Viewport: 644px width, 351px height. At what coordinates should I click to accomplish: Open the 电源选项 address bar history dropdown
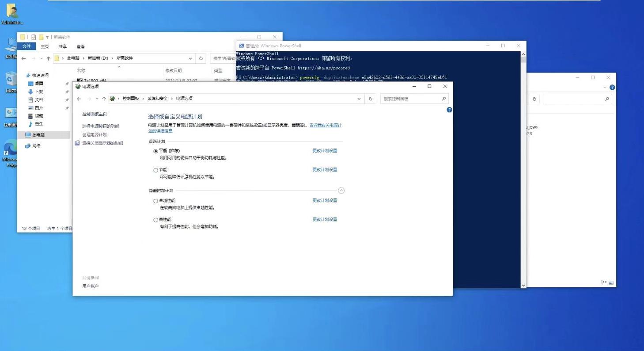tap(359, 99)
